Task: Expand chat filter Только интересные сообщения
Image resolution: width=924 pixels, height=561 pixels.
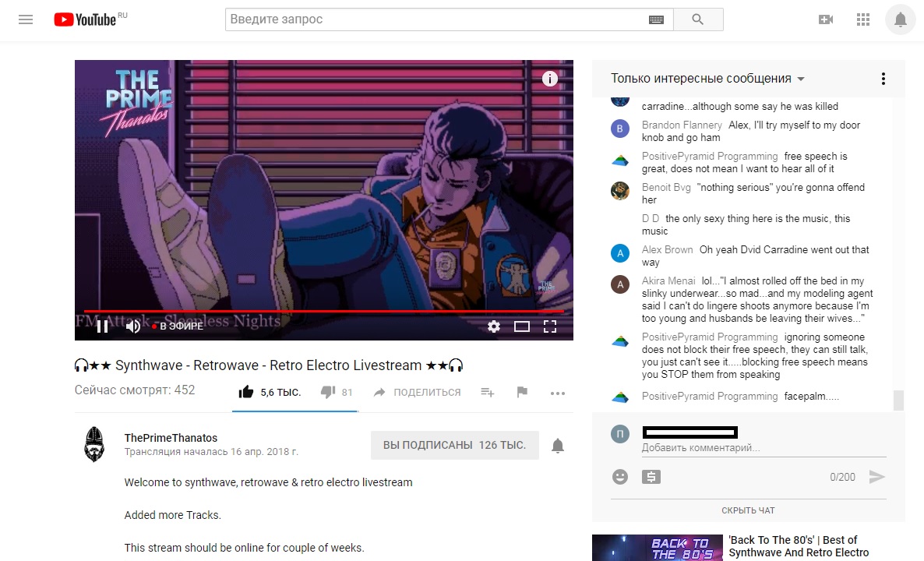Action: tap(707, 79)
